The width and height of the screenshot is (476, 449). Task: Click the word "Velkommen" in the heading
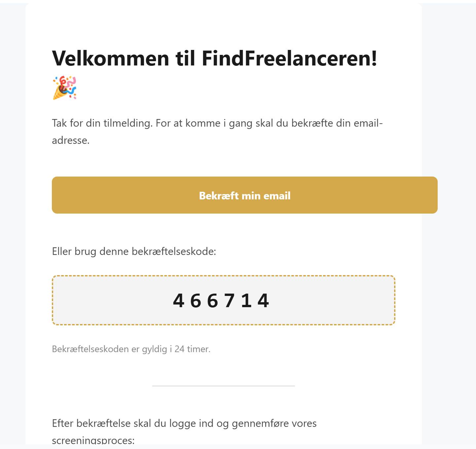pos(111,58)
